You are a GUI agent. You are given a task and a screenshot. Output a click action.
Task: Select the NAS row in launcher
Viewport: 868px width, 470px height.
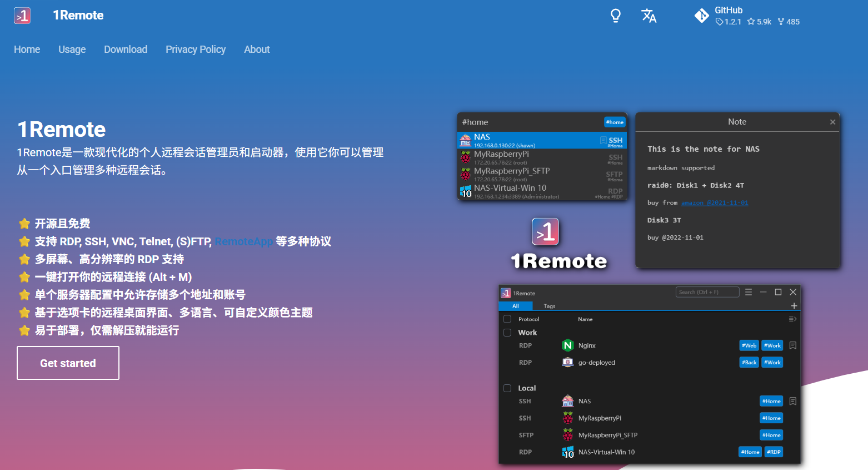coord(542,140)
